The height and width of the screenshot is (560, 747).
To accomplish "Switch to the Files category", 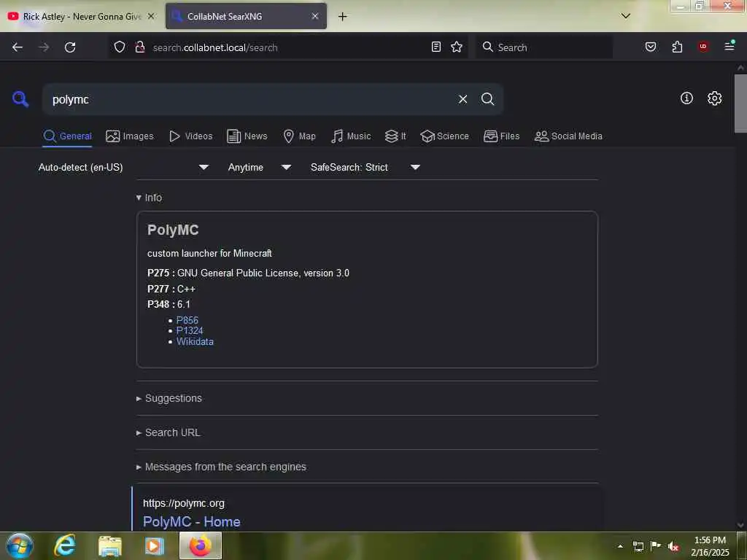I will click(501, 136).
